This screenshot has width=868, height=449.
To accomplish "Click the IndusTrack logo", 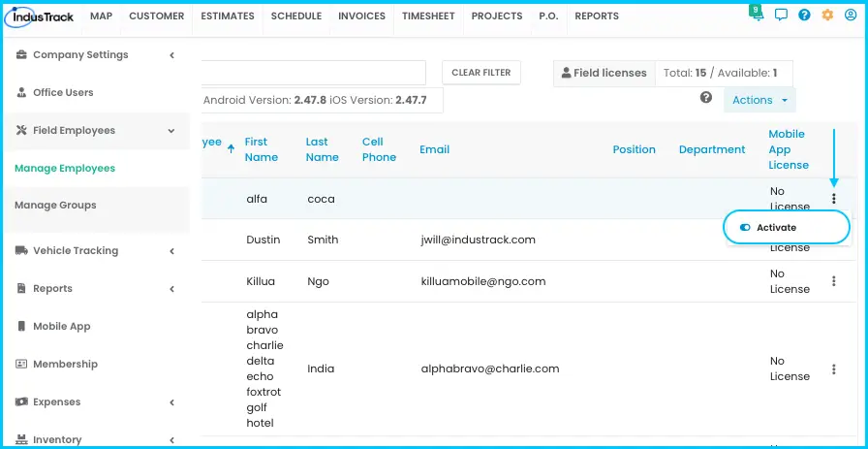I will click(39, 17).
